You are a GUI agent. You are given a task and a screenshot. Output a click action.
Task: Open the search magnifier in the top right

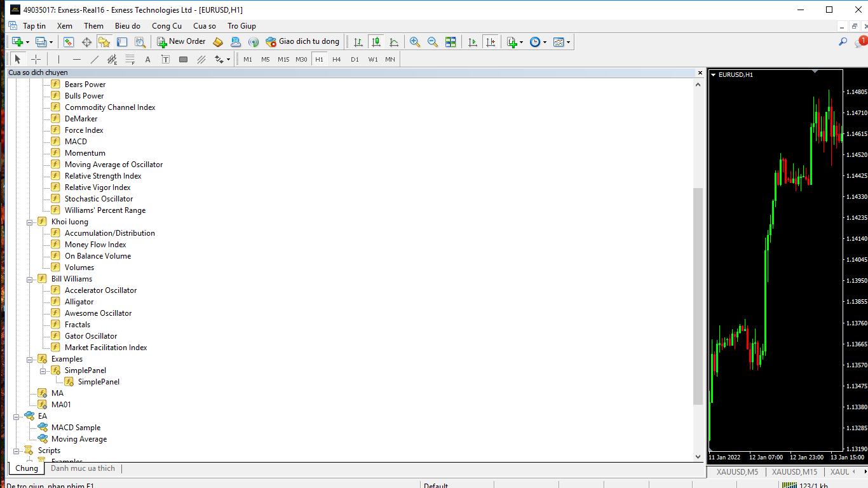pos(843,42)
